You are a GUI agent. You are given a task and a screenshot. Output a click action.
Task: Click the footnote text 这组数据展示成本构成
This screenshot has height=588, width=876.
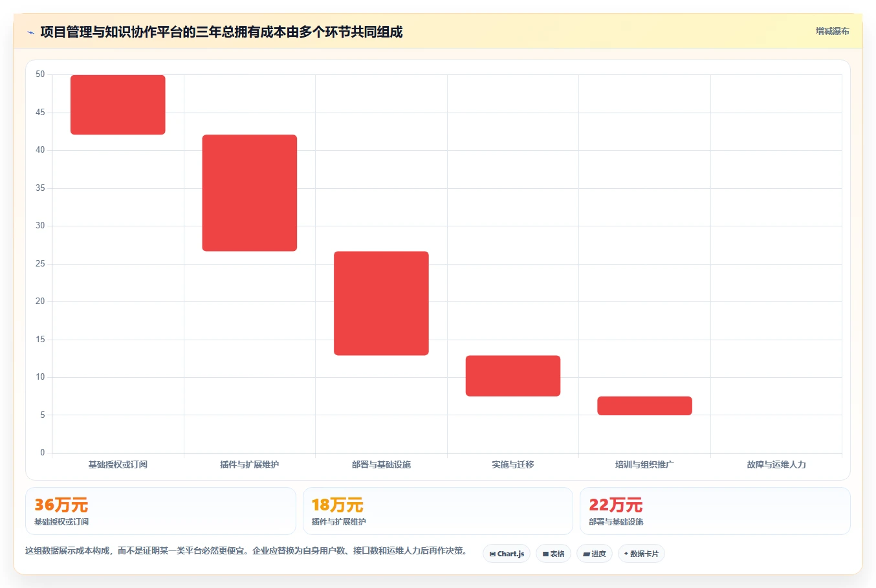(67, 551)
